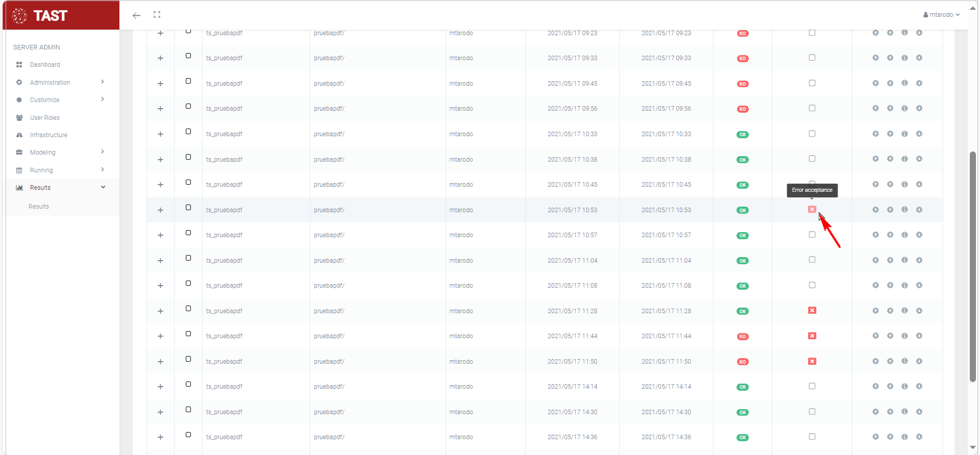Open the mtarodo user dropdown
Image resolution: width=980 pixels, height=455 pixels.
pos(941,15)
